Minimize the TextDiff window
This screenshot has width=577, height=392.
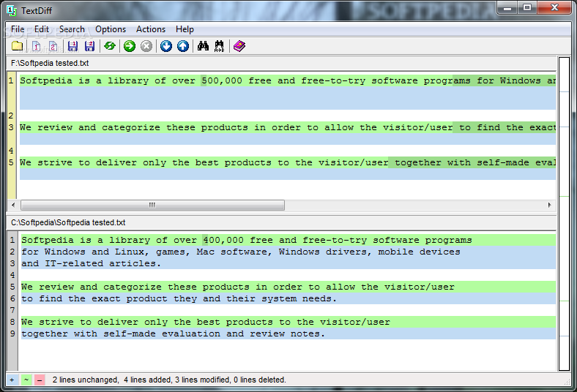pyautogui.click(x=507, y=7)
